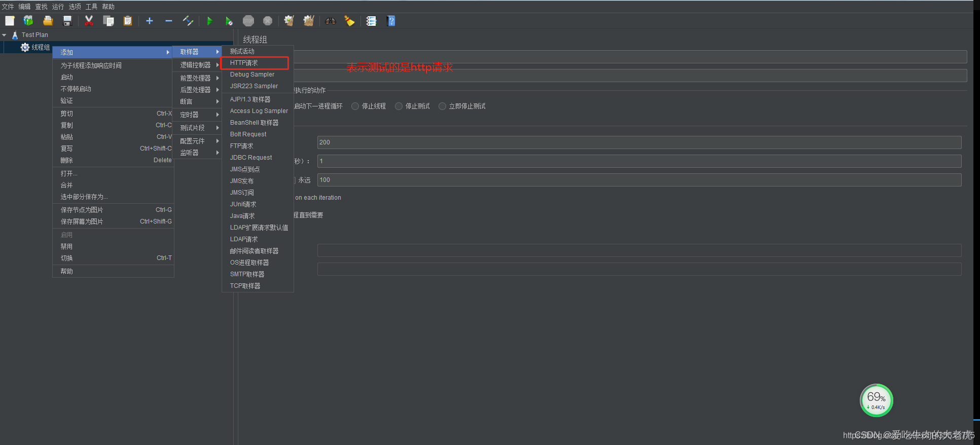The height and width of the screenshot is (445, 980).
Task: Choose Debug Sampler from the list
Action: pos(258,75)
